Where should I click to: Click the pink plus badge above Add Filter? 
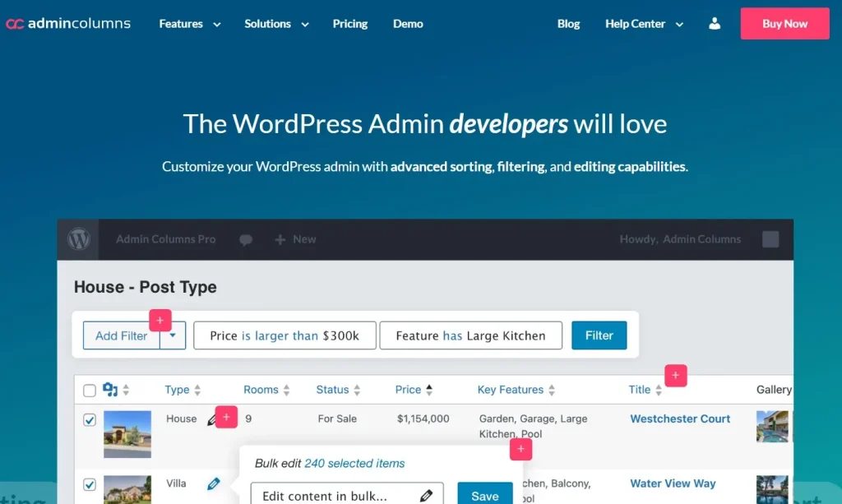[x=160, y=320]
